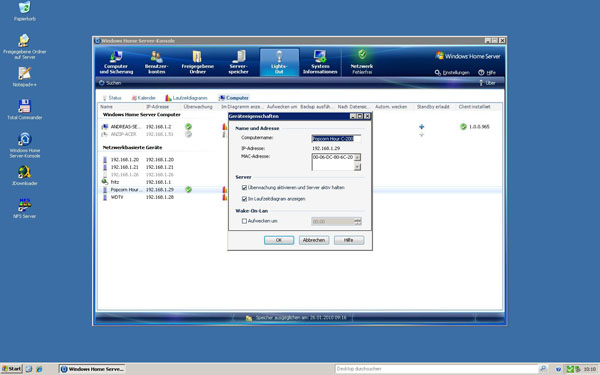600x375 pixels.
Task: Sort by the Name column header
Action: click(x=106, y=107)
